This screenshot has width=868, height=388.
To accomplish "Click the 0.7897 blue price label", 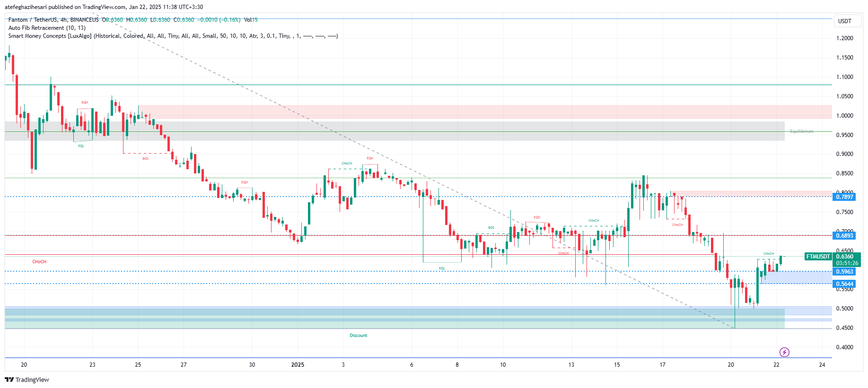I will point(844,197).
